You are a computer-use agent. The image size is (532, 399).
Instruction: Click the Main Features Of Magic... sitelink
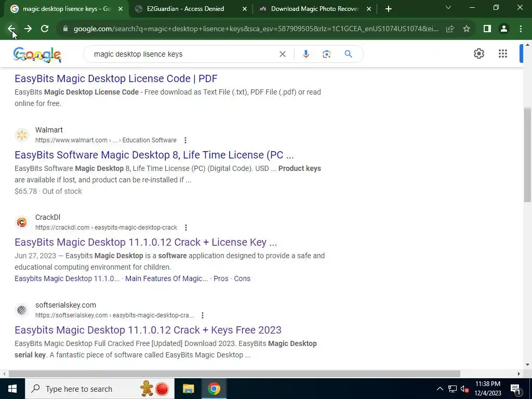click(167, 278)
